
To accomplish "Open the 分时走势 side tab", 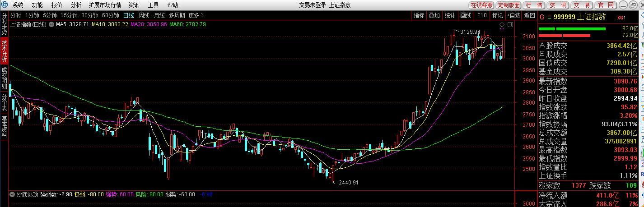I will (4, 24).
